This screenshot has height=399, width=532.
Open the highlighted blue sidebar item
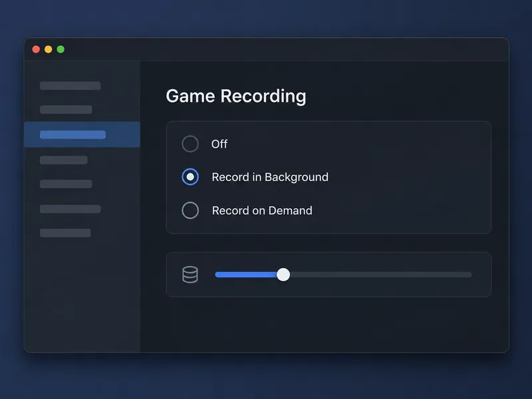pos(82,134)
